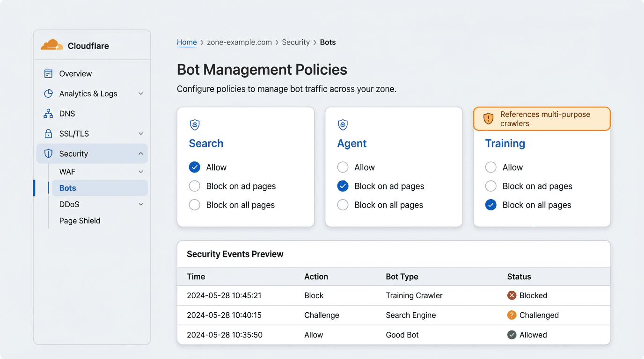Click the SSL/TLS padlock icon
This screenshot has height=359, width=644.
point(48,134)
